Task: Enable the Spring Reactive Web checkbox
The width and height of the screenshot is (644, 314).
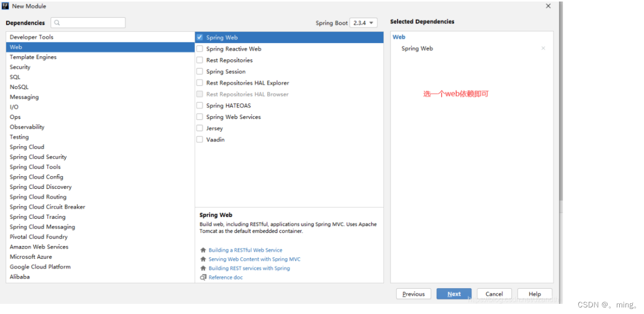Action: pos(200,49)
